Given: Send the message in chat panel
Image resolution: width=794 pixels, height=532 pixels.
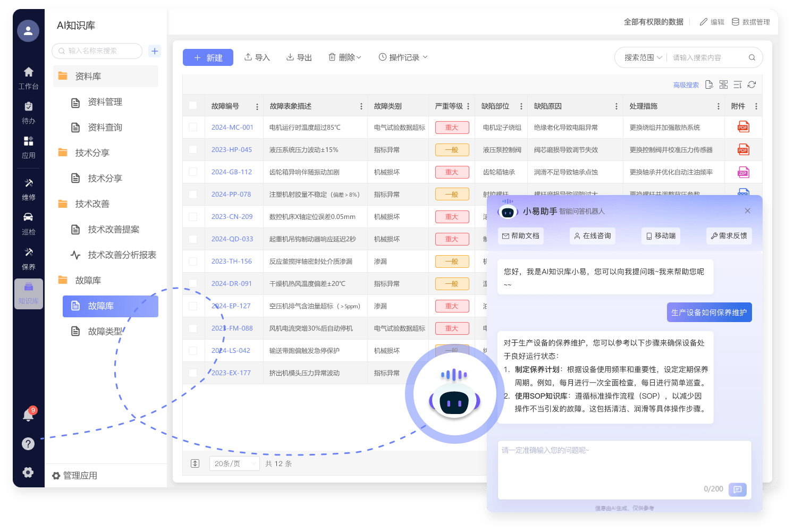Looking at the screenshot, I should click(x=738, y=489).
